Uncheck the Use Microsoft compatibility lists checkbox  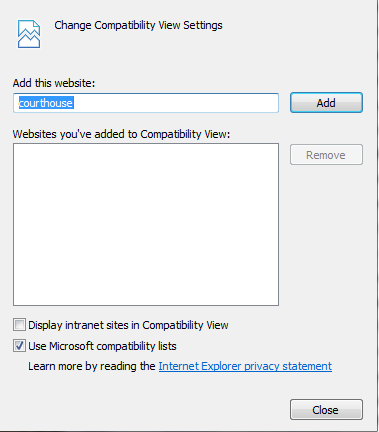click(x=19, y=346)
